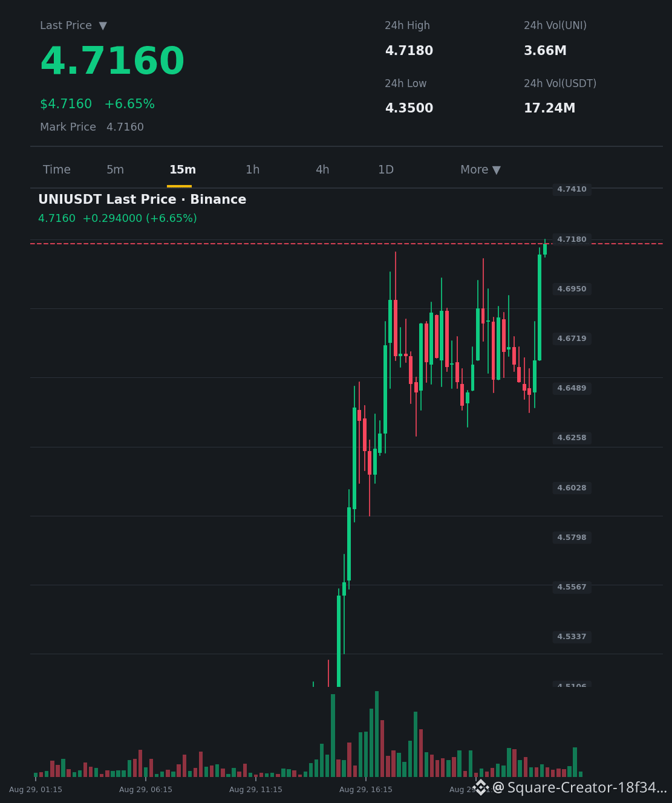Viewport: 672px width, 803px height.
Task: Click the +0.294000 (+6.65%) chart legend value
Action: tap(140, 218)
